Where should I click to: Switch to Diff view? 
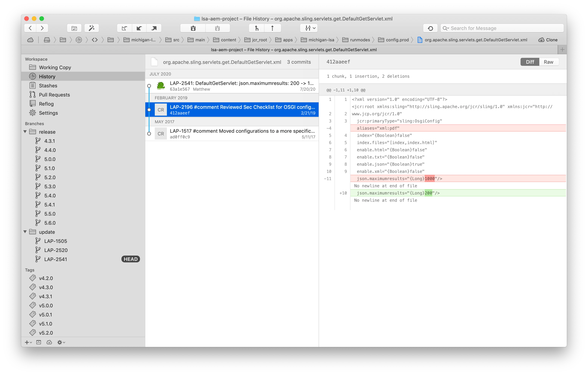tap(530, 62)
